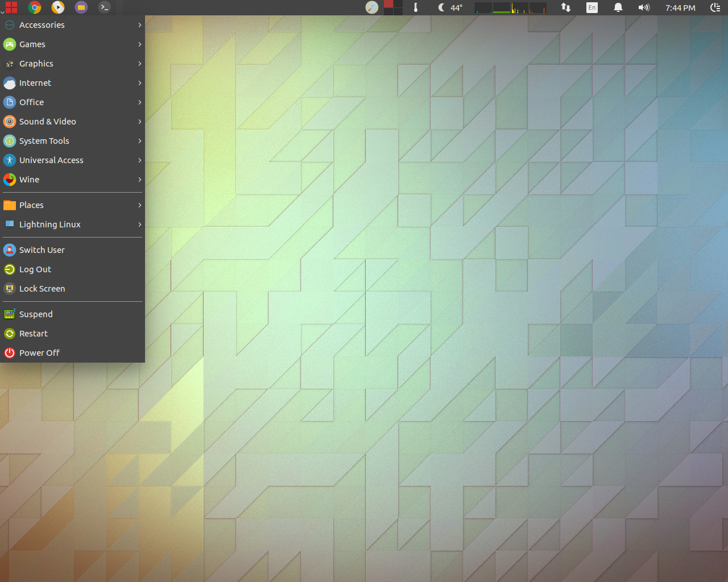Viewport: 728px width, 582px height.
Task: Click the Suspend memory chip icon
Action: (10, 314)
